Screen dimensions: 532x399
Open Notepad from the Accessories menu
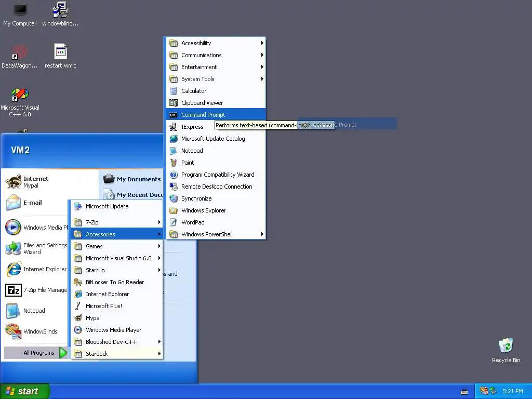216,151
